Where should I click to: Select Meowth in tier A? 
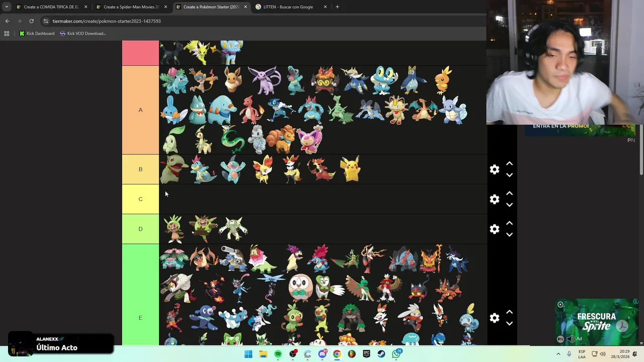(397, 110)
